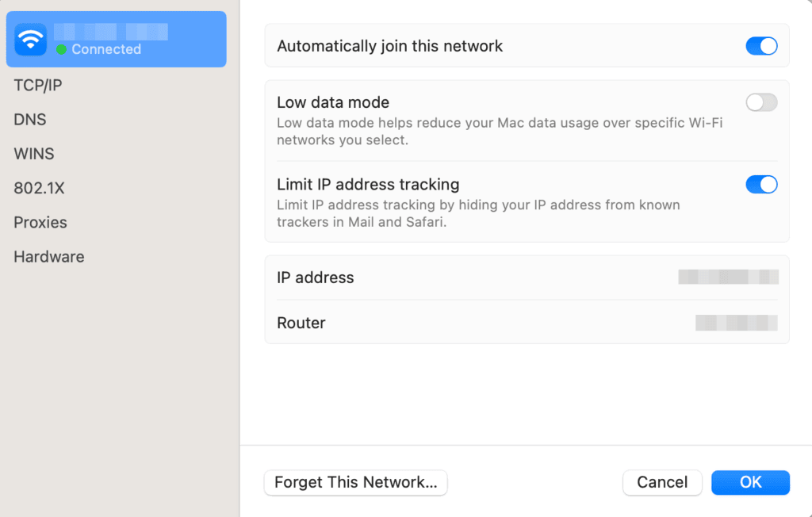This screenshot has width=812, height=517.
Task: Open the Hardware settings pane
Action: tap(48, 256)
